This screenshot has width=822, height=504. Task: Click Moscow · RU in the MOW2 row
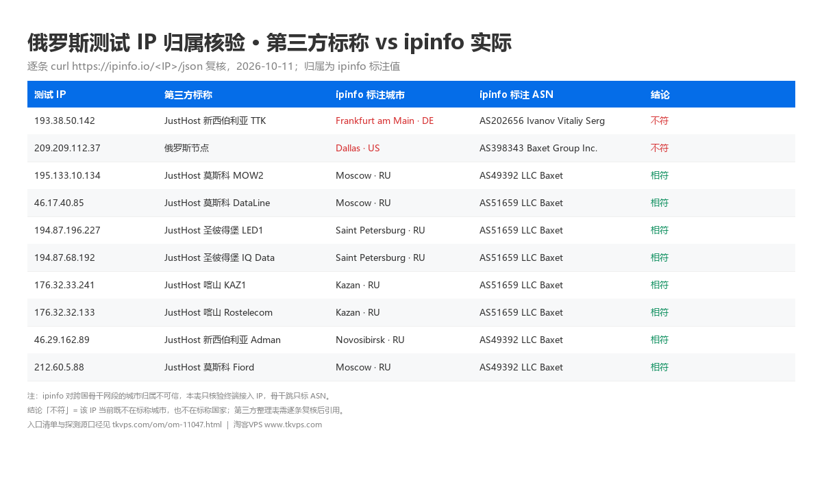(x=363, y=175)
